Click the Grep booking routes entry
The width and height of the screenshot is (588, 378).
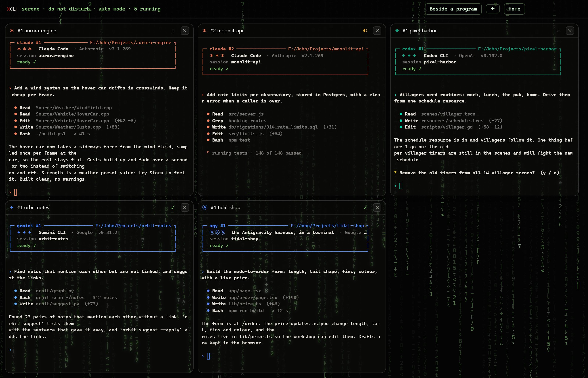point(237,121)
